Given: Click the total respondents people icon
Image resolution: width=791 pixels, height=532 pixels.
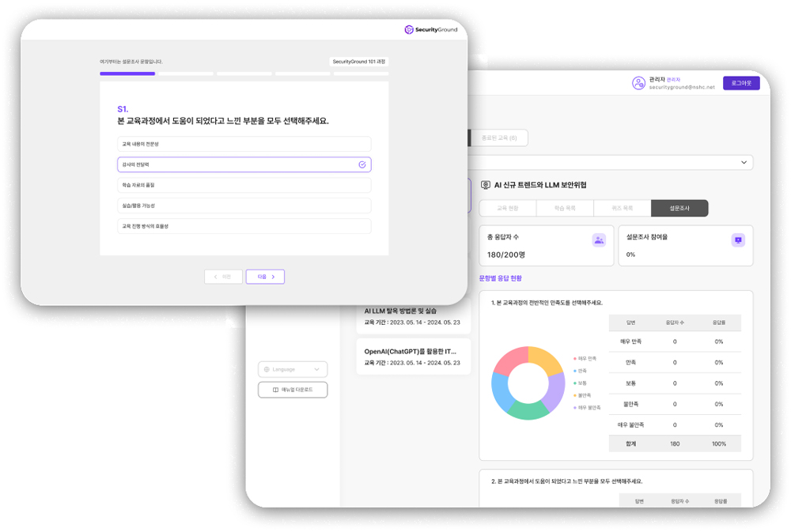Looking at the screenshot, I should coord(599,240).
